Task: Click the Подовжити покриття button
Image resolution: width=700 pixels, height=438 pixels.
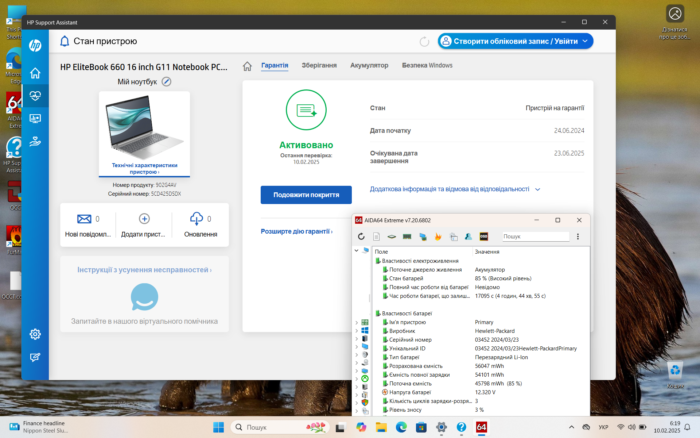Action: (x=306, y=195)
